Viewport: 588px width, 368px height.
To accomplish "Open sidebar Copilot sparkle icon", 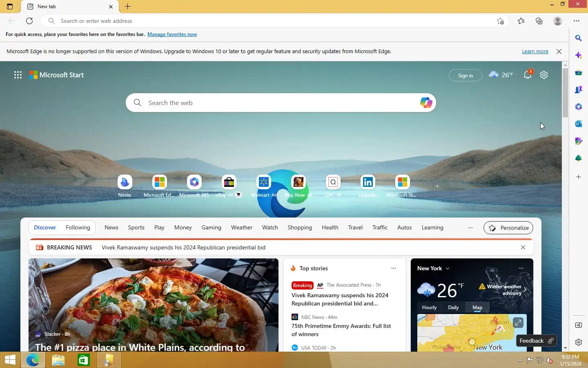I will point(578,55).
